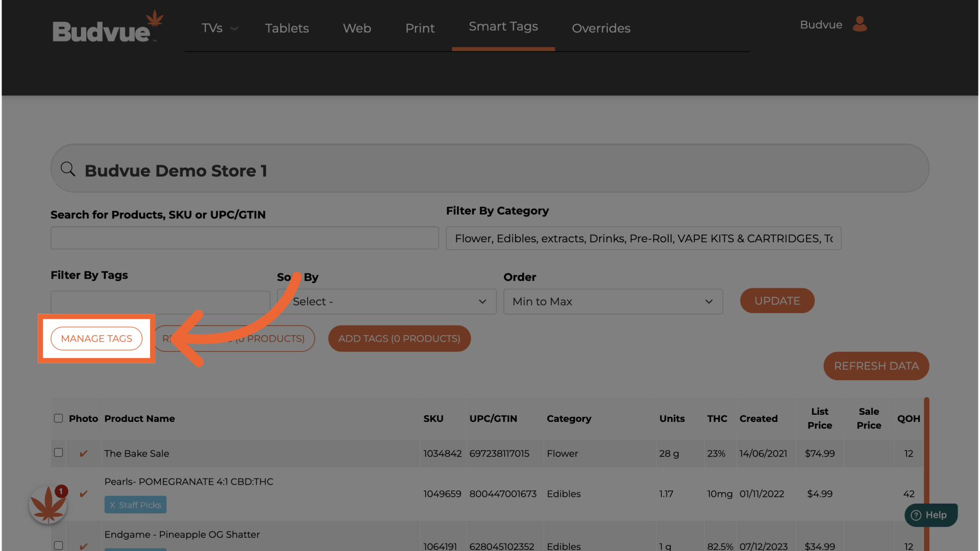Click photo checkmark for The Bake Sale
The image size is (980, 551).
point(84,454)
